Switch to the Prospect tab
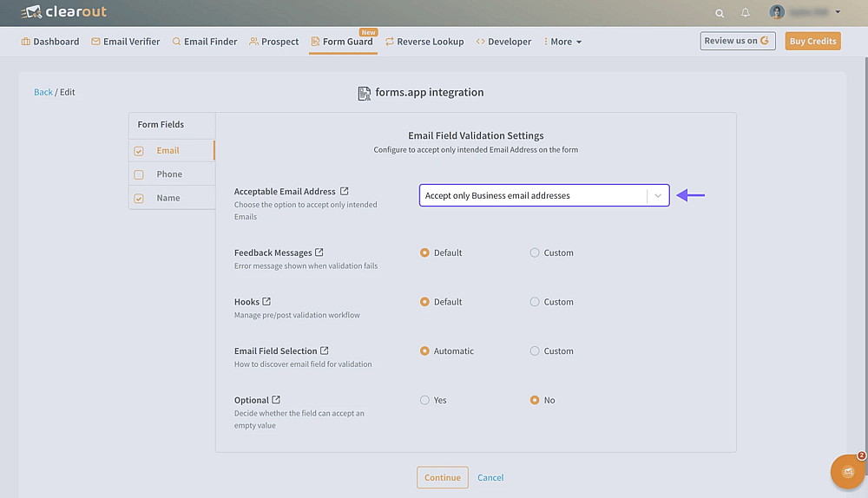This screenshot has height=498, width=868. coord(274,42)
